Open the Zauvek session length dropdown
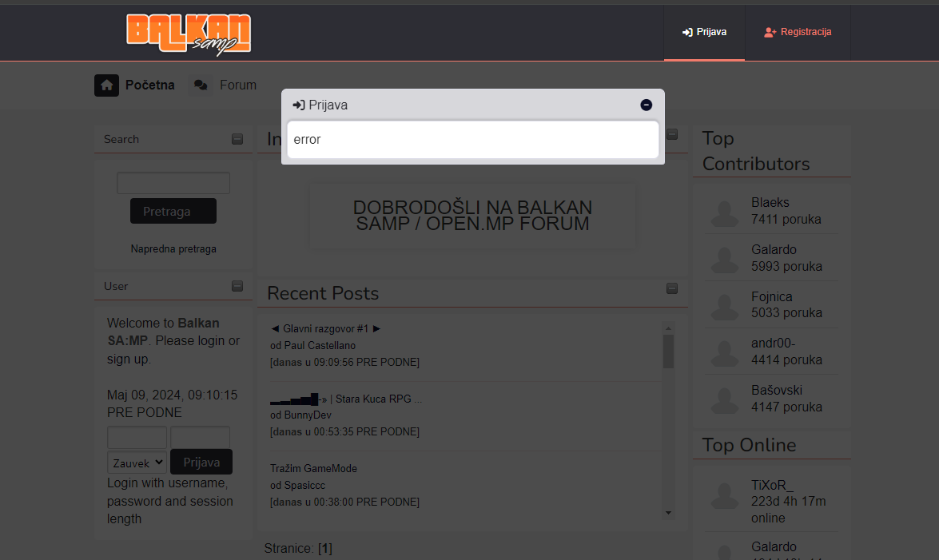The width and height of the screenshot is (939, 560). click(x=137, y=463)
